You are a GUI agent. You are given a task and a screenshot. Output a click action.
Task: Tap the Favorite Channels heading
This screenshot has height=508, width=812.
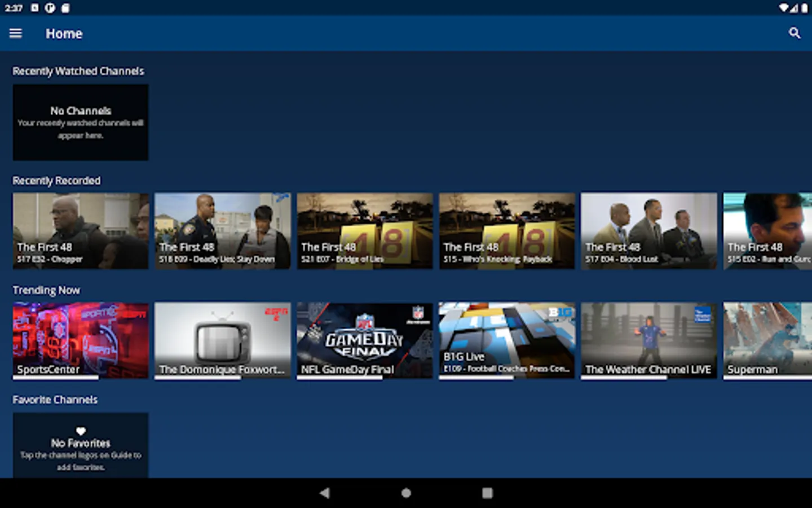click(x=55, y=400)
